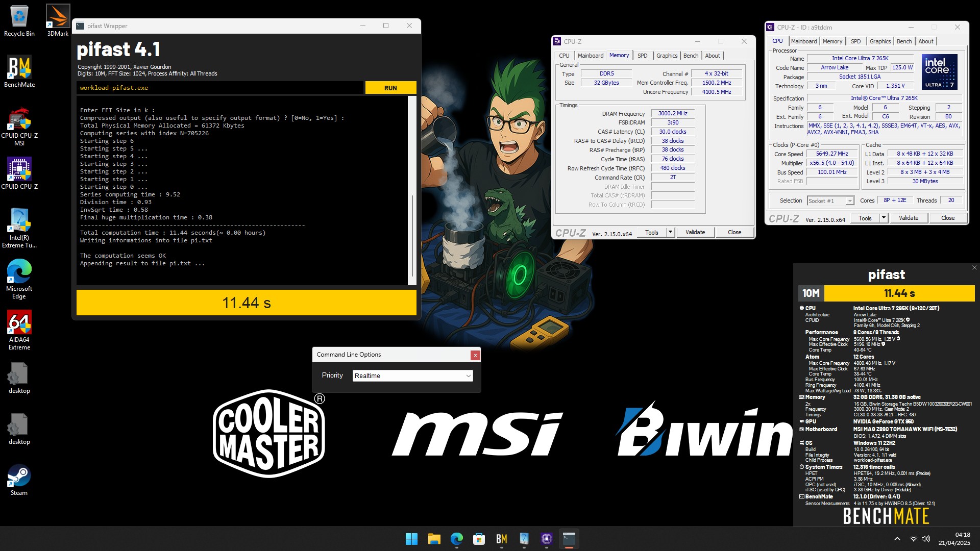Open Mainboard tab in Memory-tab CPU-Z window

coord(591,56)
